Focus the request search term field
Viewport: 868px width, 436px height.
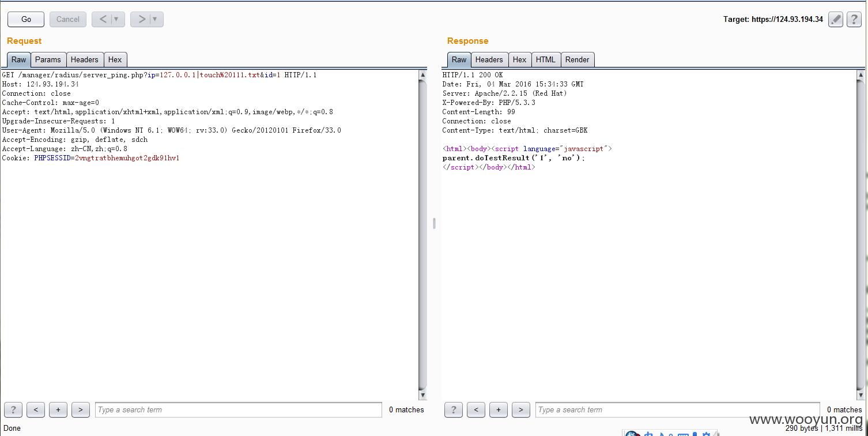coord(239,409)
